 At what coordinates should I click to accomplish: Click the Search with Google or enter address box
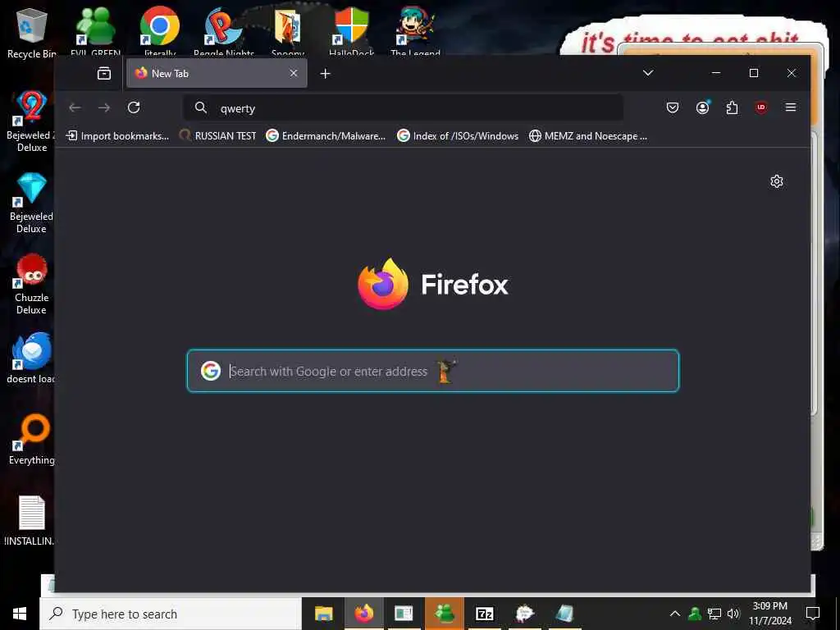[x=433, y=371]
